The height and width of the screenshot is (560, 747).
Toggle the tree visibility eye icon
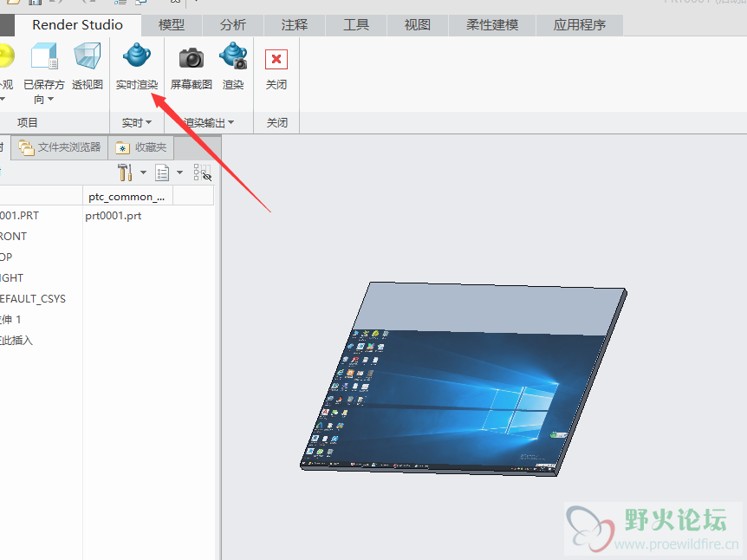point(202,173)
